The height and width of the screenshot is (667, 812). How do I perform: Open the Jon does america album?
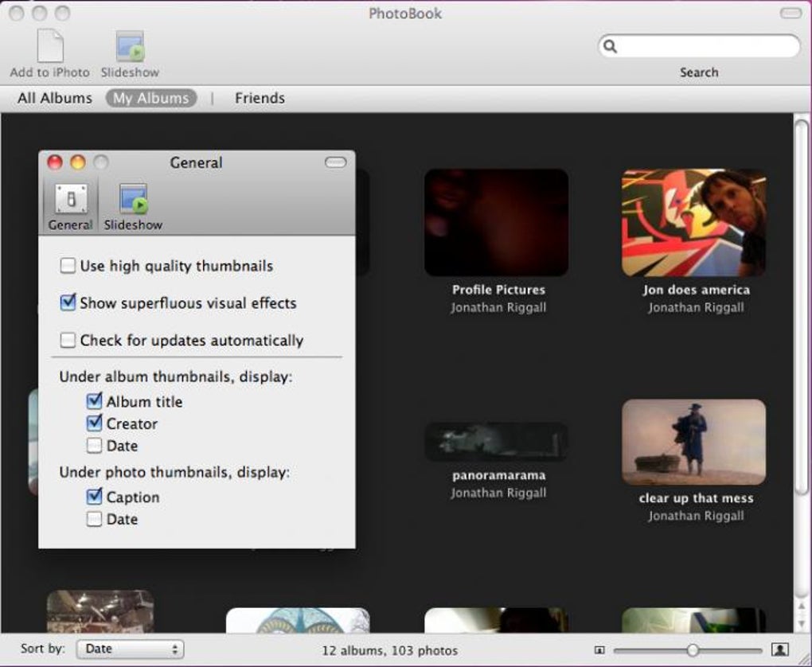pyautogui.click(x=693, y=222)
